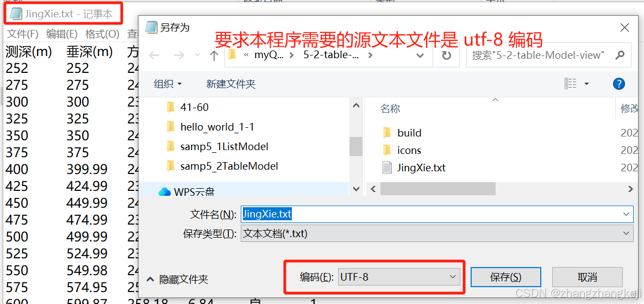The image size is (644, 304).
Task: Sort files by 名称 column
Action: point(390,108)
